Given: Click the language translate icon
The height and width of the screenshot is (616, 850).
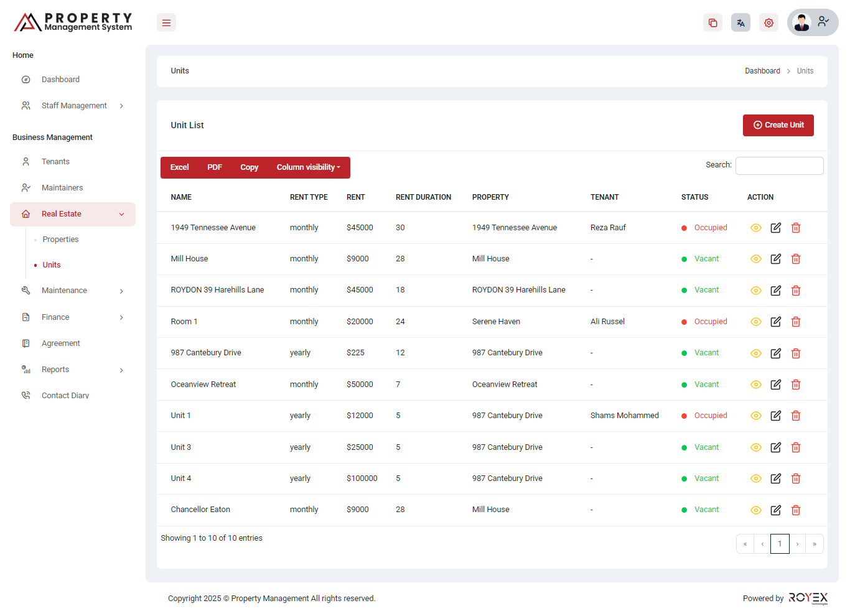Looking at the screenshot, I should (x=740, y=23).
